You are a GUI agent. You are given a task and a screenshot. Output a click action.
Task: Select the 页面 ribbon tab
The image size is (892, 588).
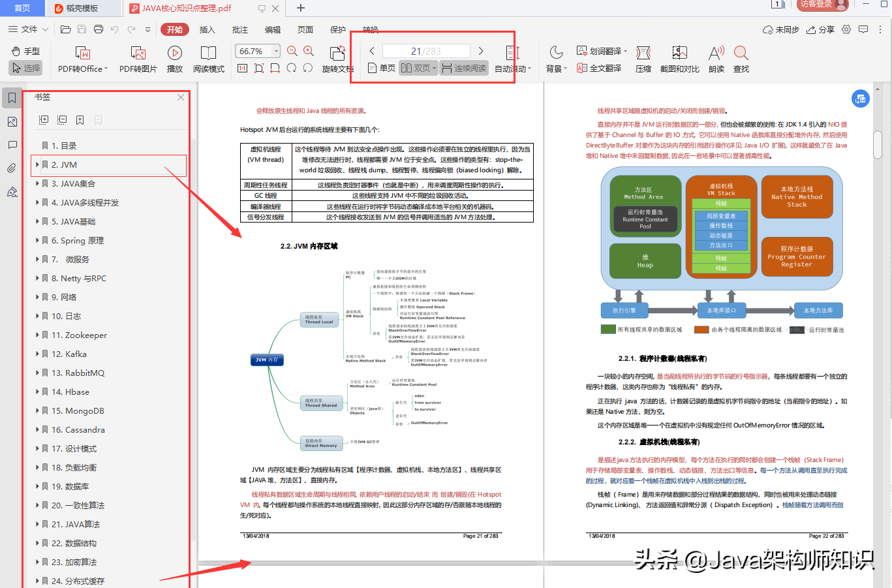pyautogui.click(x=305, y=29)
